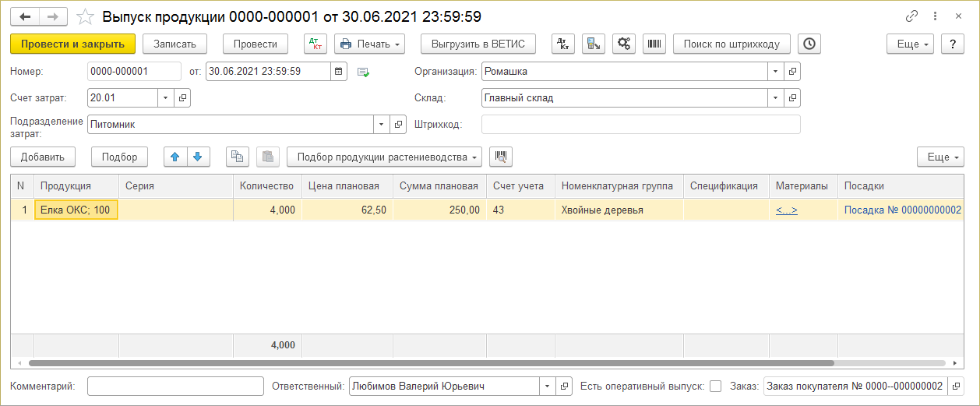
Task: Expand Подразделение затрат dropdown
Action: (x=382, y=124)
